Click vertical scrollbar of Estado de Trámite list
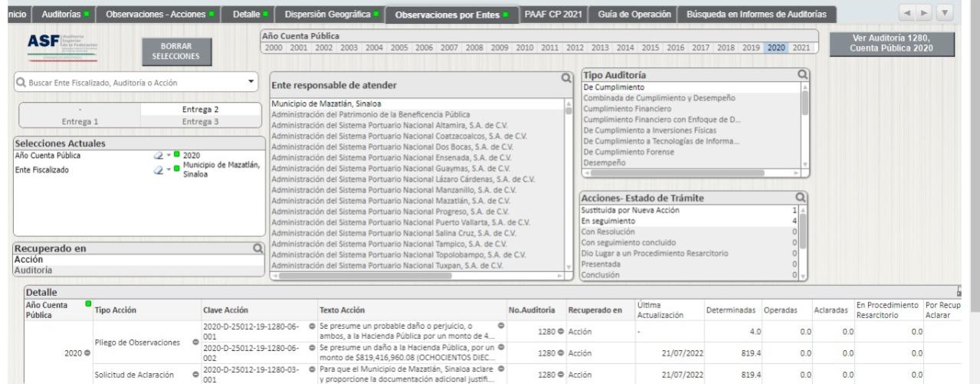The image size is (980, 384). click(x=805, y=242)
